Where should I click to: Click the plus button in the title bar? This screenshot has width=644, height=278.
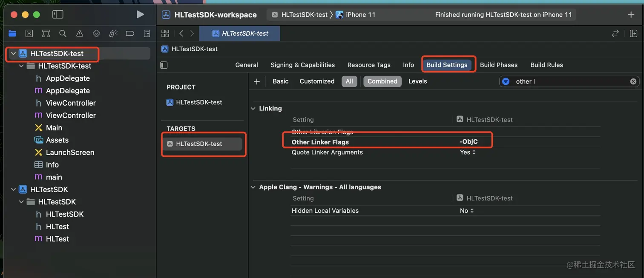pyautogui.click(x=631, y=14)
